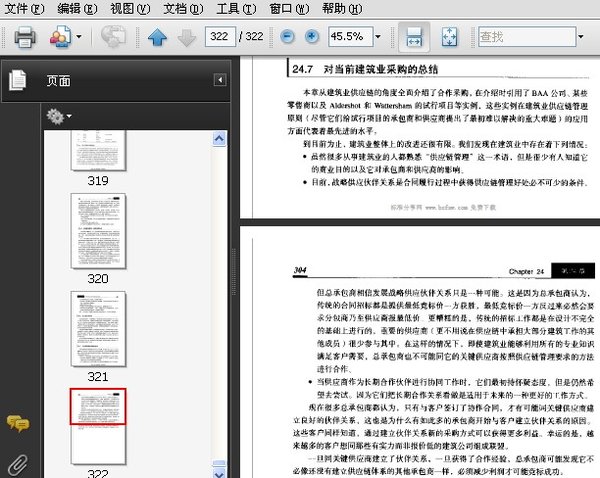Click the 查找 search field
600x478 pixels.
pos(527,37)
